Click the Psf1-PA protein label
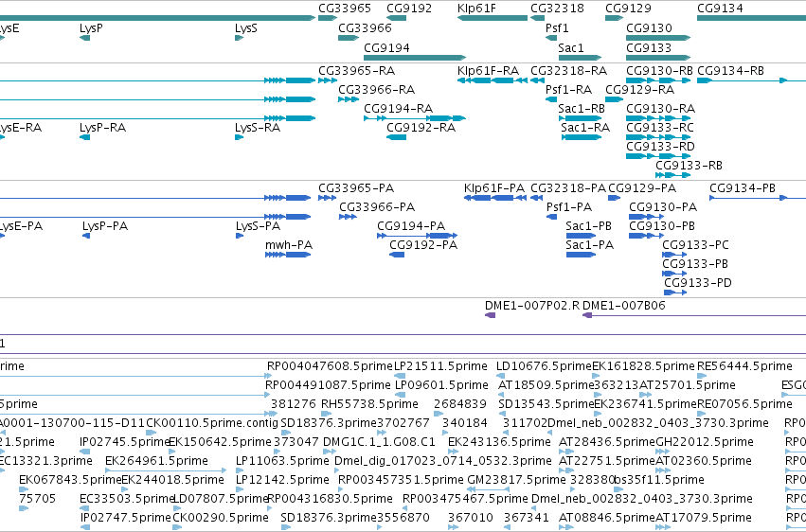The width and height of the screenshot is (806, 532). click(569, 207)
